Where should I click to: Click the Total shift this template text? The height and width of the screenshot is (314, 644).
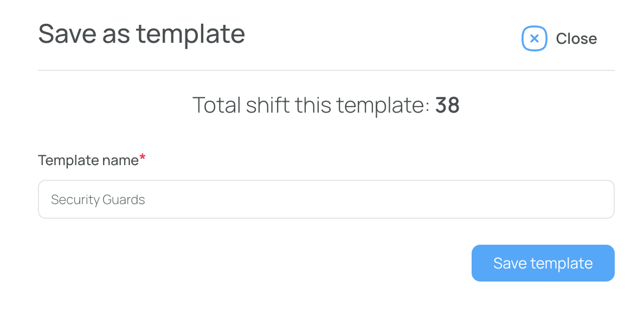(x=311, y=105)
